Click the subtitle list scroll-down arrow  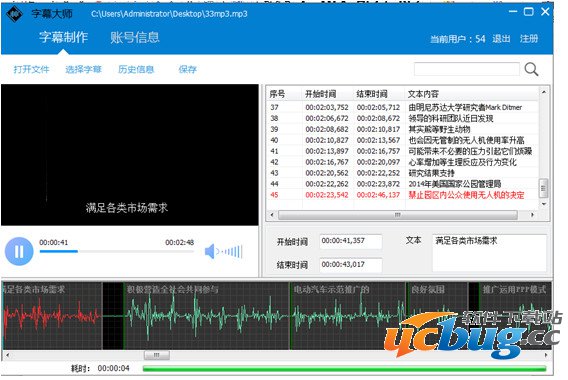point(543,204)
